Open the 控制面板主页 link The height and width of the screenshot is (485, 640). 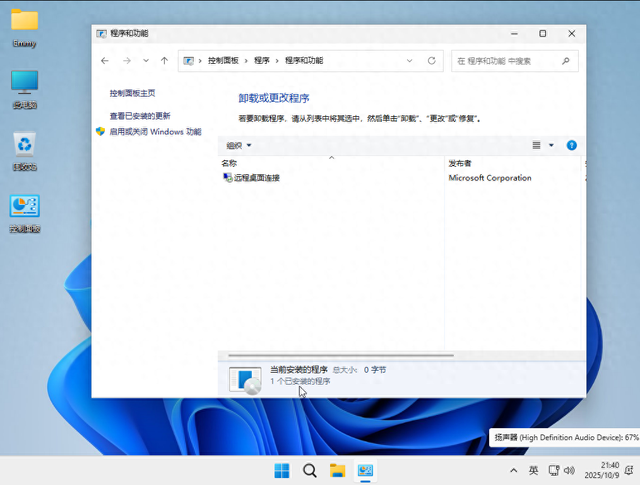pyautogui.click(x=132, y=93)
